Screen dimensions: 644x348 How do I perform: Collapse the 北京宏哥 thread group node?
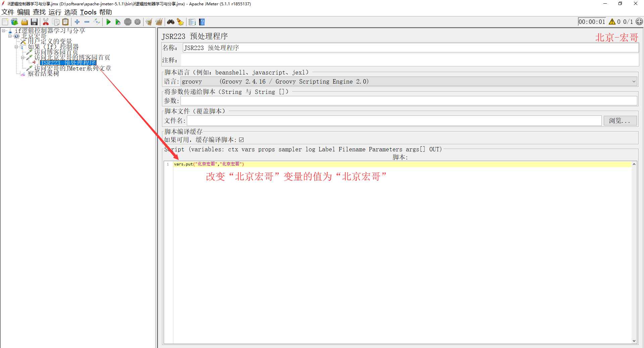[x=10, y=36]
